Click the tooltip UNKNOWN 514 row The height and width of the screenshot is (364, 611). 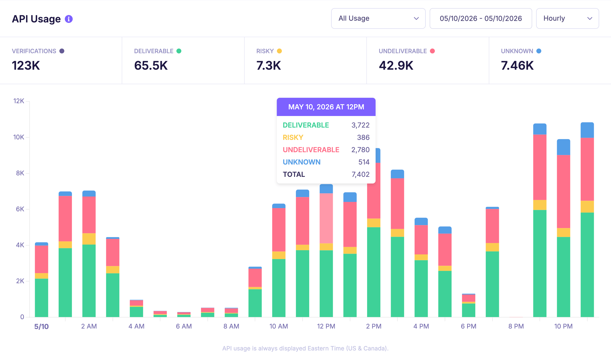(x=326, y=162)
